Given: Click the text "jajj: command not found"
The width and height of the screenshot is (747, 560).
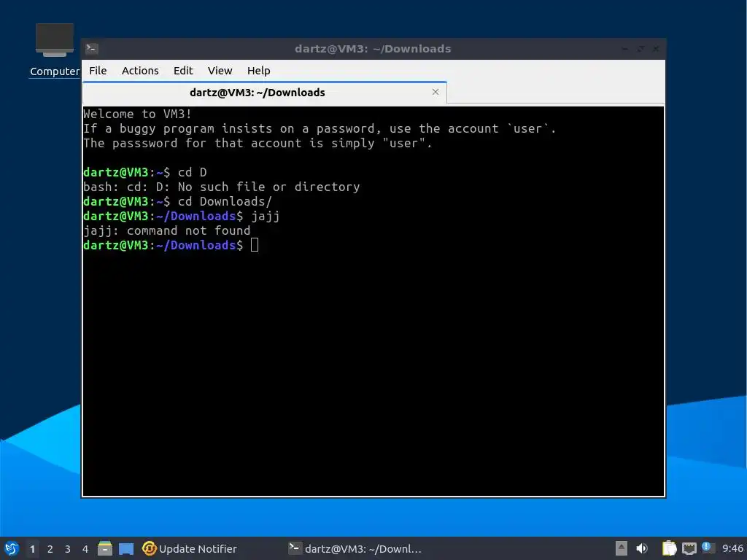Looking at the screenshot, I should click(x=167, y=230).
